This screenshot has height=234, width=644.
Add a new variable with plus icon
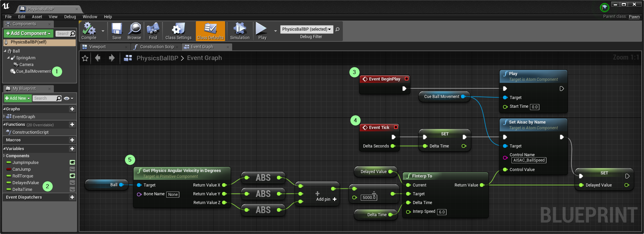tap(72, 149)
